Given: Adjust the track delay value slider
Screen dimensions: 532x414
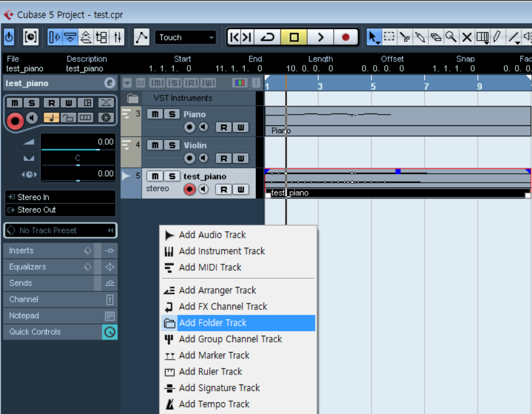Looking at the screenshot, I should [77, 174].
